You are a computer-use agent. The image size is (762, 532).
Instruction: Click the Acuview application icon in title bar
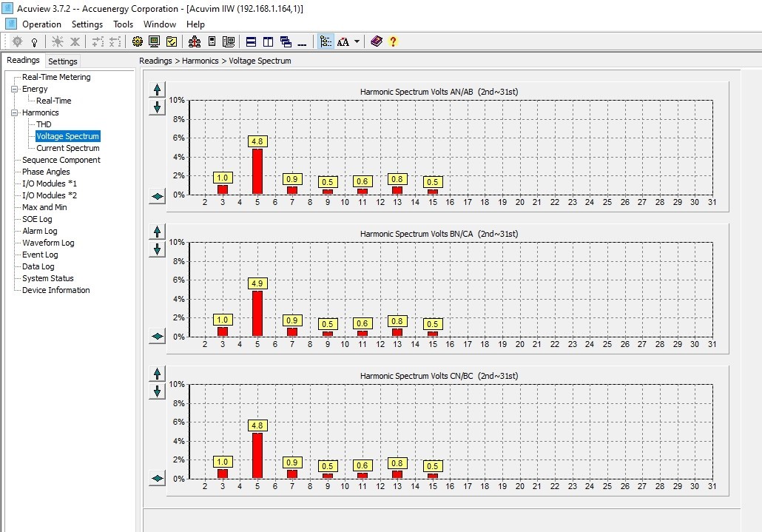8,8
